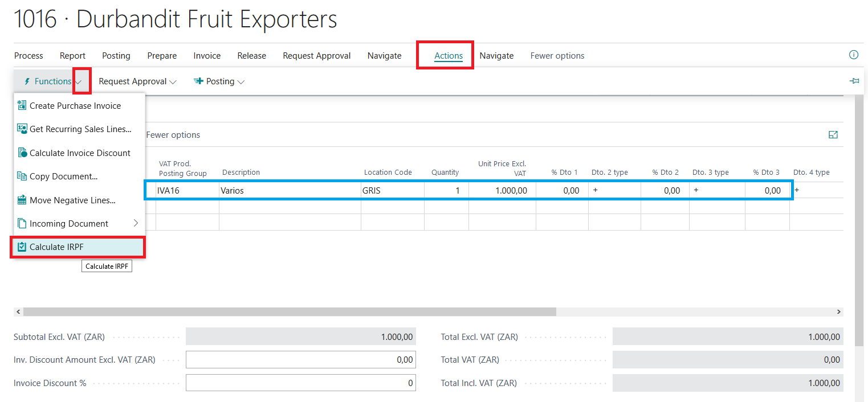Open the Invoice menu
The height and width of the screenshot is (402, 868).
pyautogui.click(x=207, y=56)
